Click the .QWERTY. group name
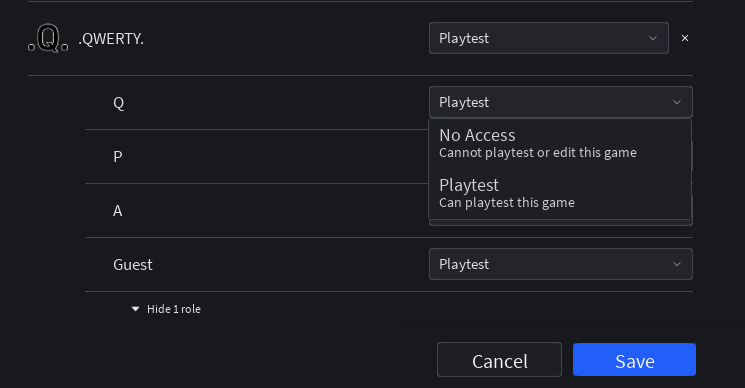The height and width of the screenshot is (388, 745). [111, 38]
